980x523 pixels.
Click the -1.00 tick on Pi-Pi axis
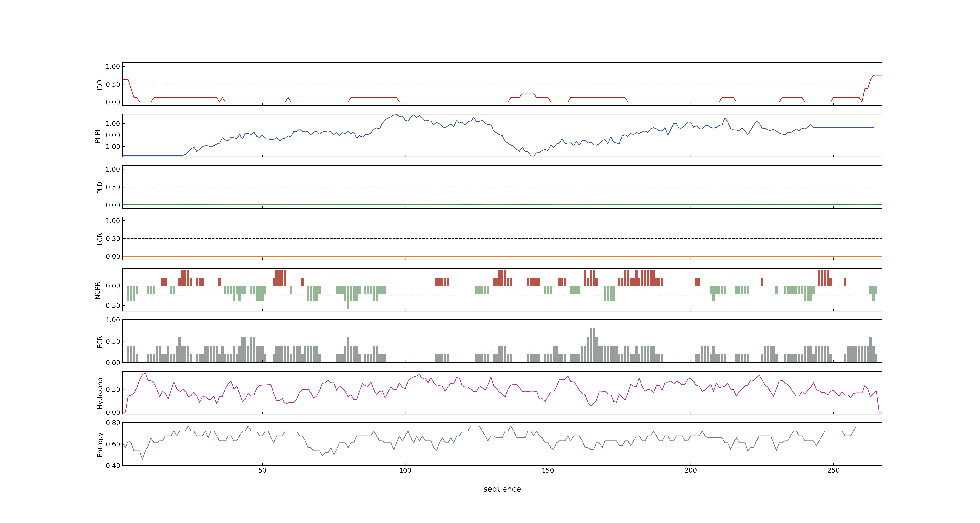click(111, 147)
